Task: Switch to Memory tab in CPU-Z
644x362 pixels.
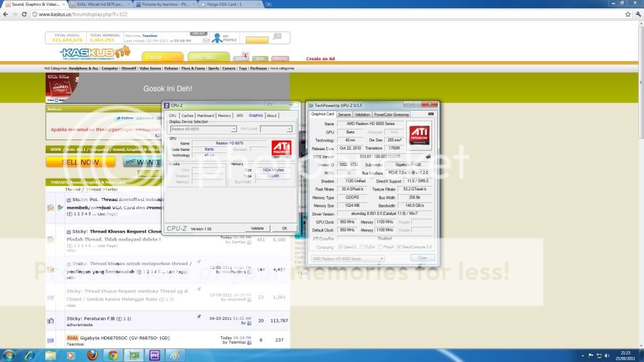Action: click(x=225, y=116)
